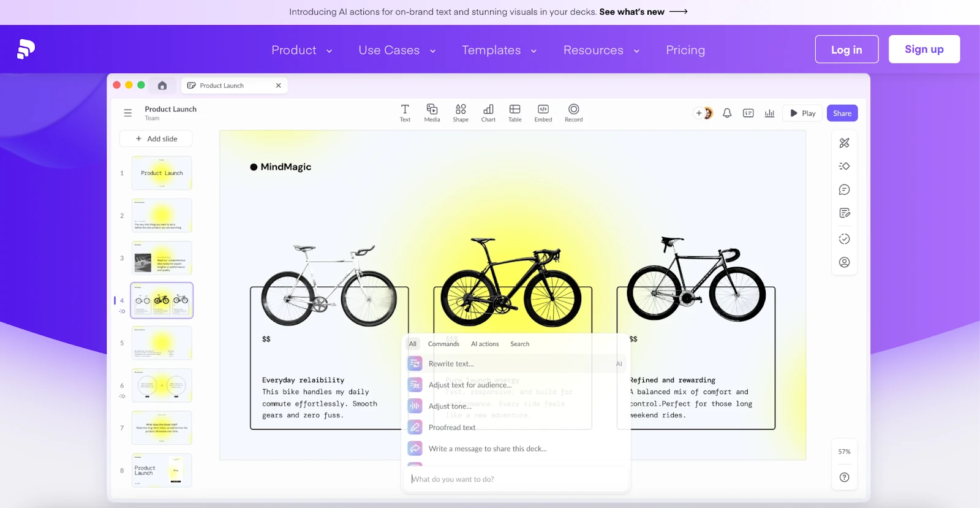The width and height of the screenshot is (980, 508).
Task: Open the slide notes icon in sidebar
Action: point(845,213)
